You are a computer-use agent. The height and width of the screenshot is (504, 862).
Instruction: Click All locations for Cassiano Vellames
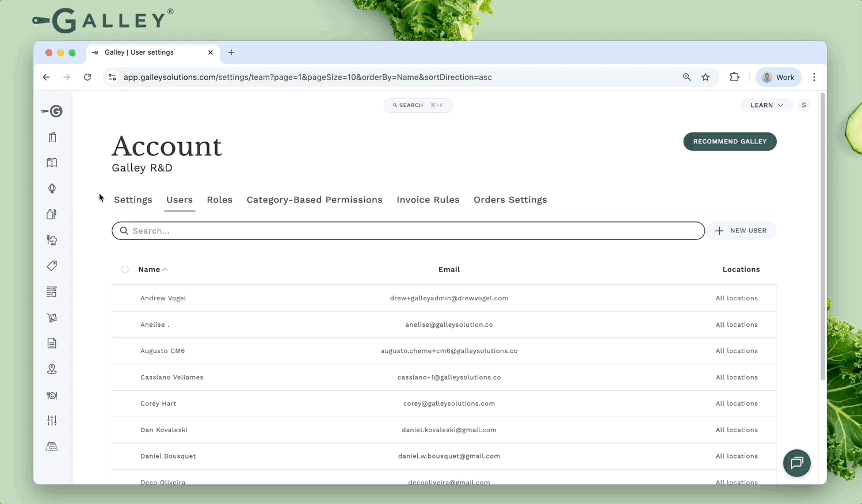coord(737,377)
